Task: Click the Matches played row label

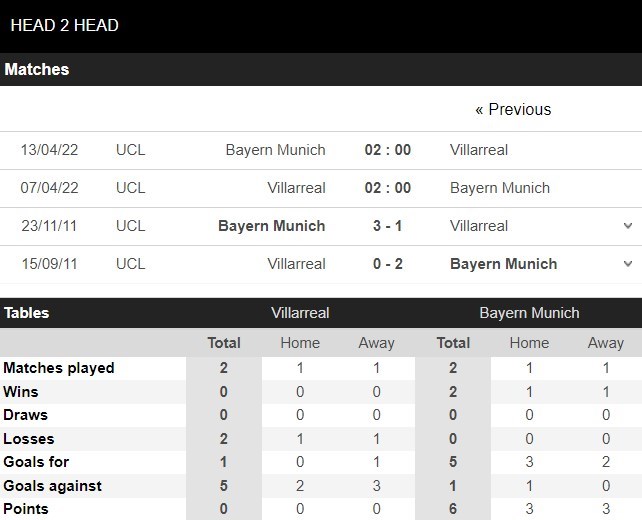Action: (59, 368)
